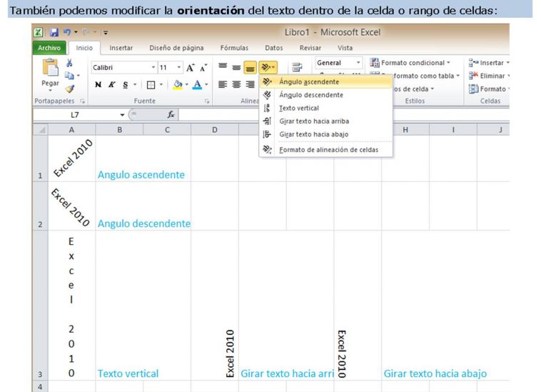541x392 pixels.
Task: Apply cell borders with the border icon
Action: [x=151, y=85]
